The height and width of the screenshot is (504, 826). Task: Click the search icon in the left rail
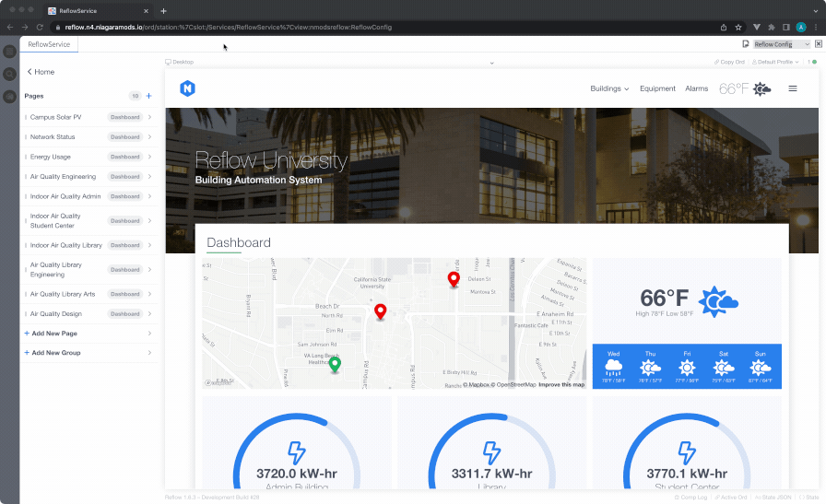click(x=9, y=74)
